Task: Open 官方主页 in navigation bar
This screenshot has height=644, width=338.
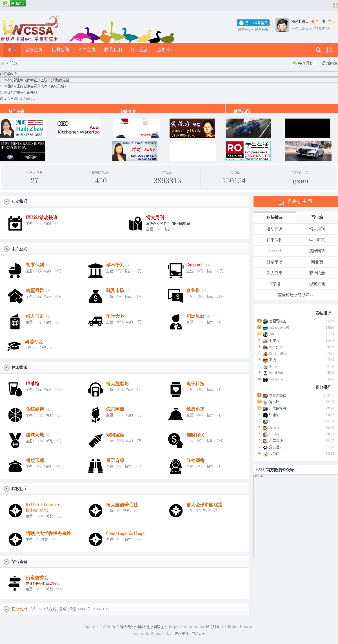Action: point(34,50)
